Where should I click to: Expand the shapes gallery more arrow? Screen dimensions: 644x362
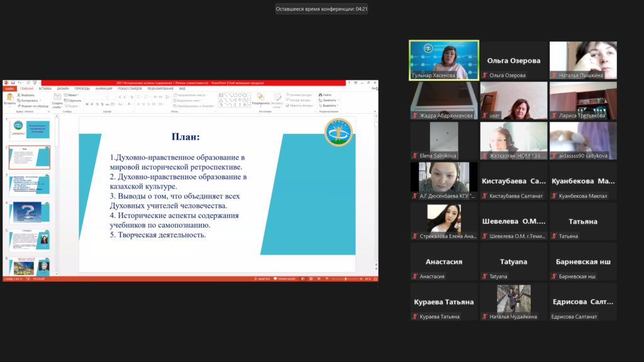point(249,105)
